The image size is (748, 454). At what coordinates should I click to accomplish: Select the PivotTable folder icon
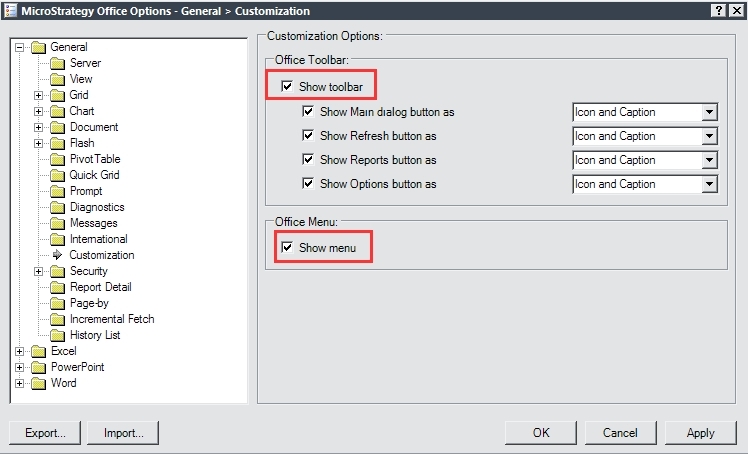point(58,159)
